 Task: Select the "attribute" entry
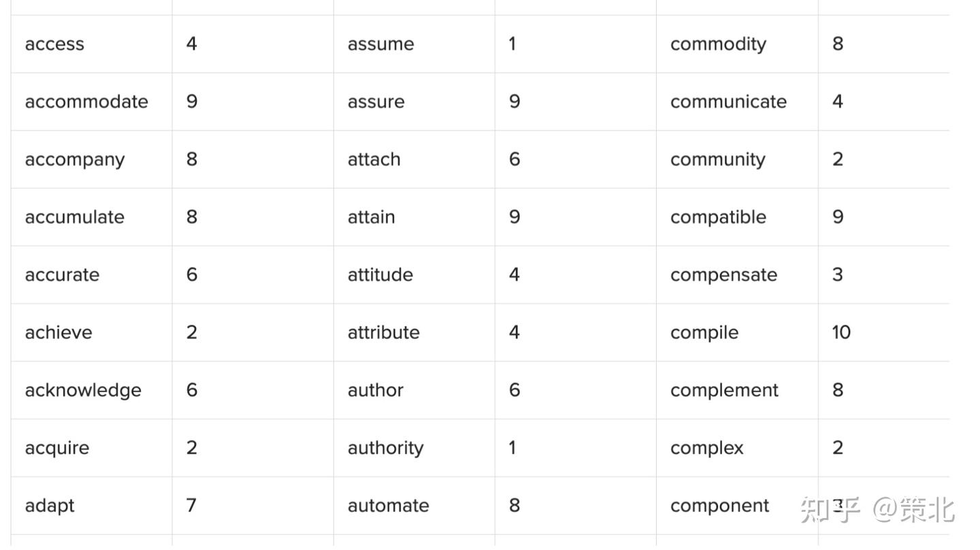pos(383,333)
